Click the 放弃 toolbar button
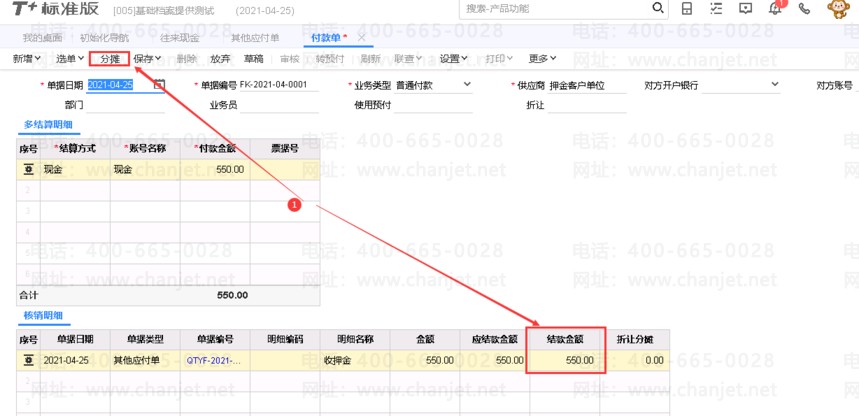The image size is (859, 416). (x=220, y=59)
